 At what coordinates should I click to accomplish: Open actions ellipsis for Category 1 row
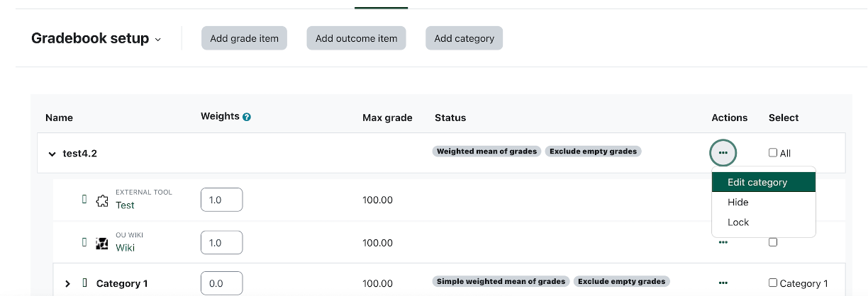723,283
